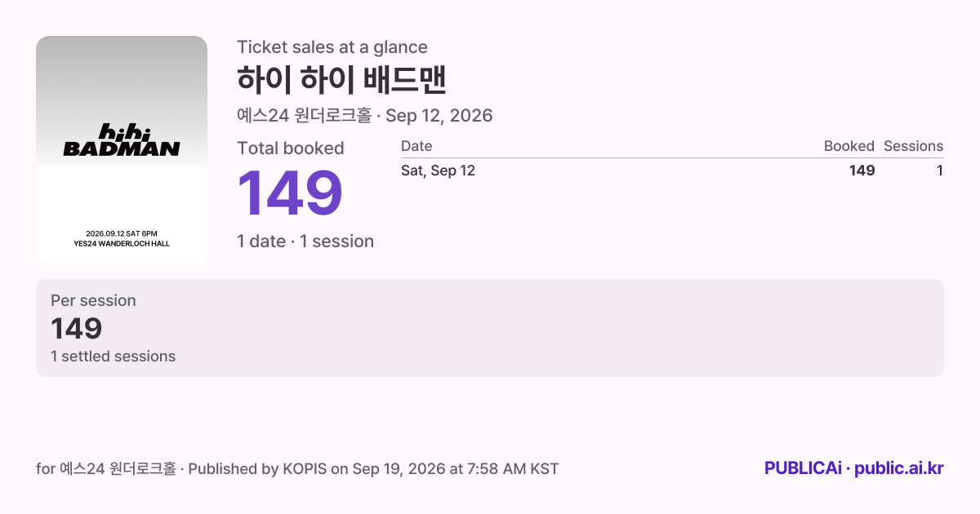Click the Ticket sales at a glance heading

click(x=332, y=47)
